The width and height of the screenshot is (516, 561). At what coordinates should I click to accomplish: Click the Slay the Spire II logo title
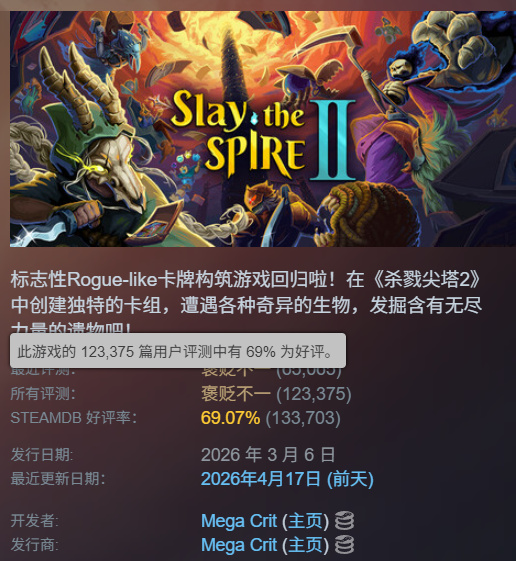pos(265,135)
